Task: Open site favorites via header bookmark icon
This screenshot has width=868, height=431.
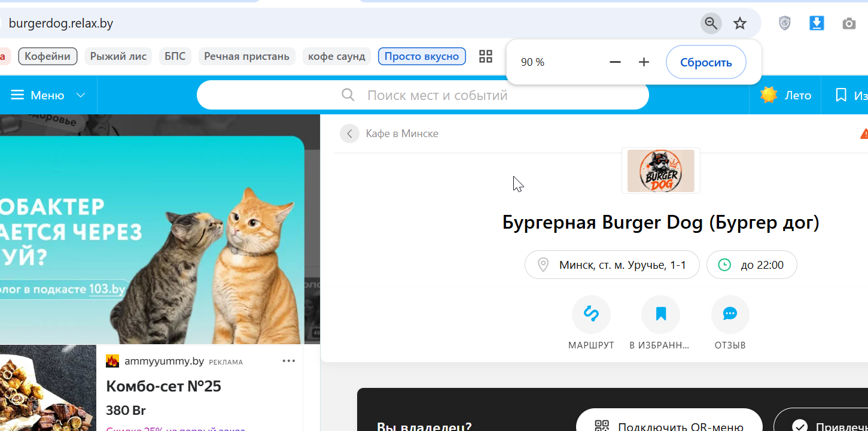Action: pyautogui.click(x=841, y=95)
